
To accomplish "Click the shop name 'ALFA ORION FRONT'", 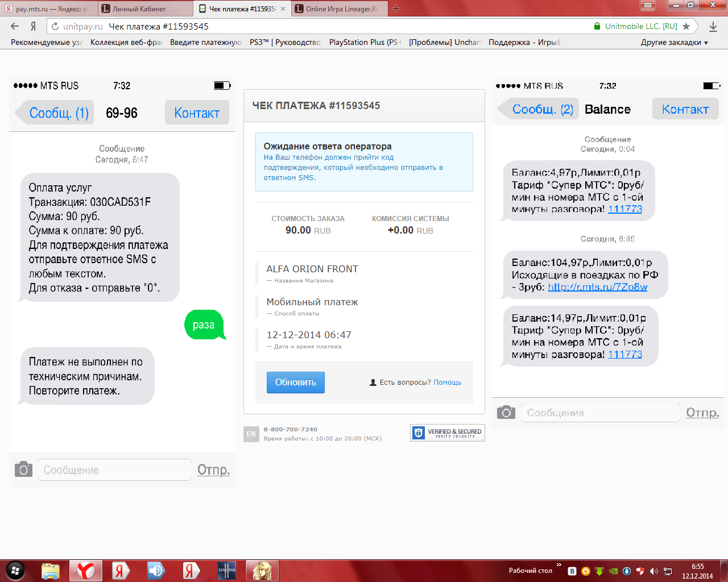I will pos(312,269).
